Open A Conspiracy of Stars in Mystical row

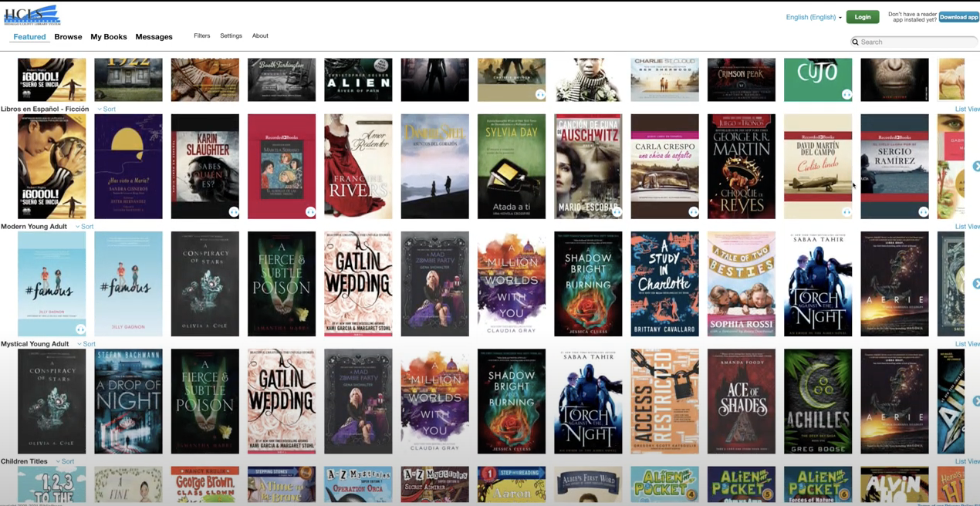(x=52, y=401)
